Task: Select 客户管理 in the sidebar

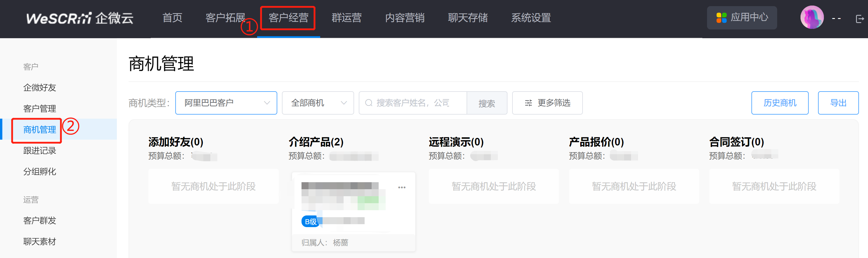Action: pyautogui.click(x=39, y=109)
